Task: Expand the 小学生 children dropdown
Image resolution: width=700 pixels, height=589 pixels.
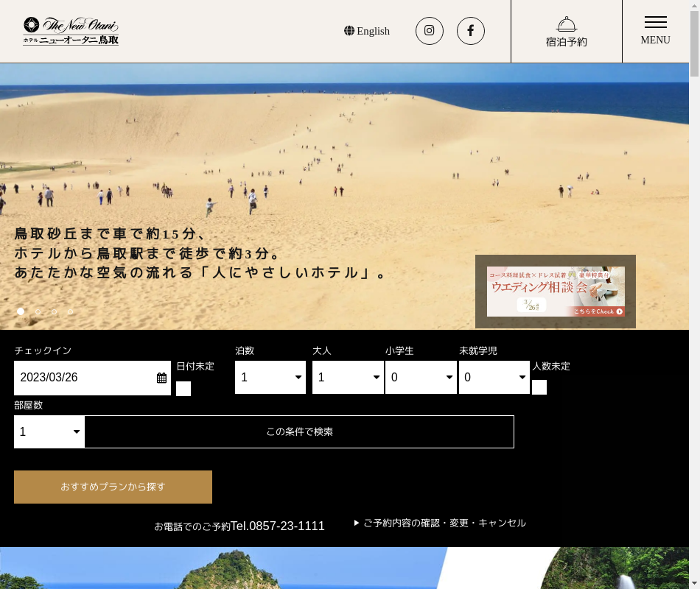Action: tap(421, 378)
